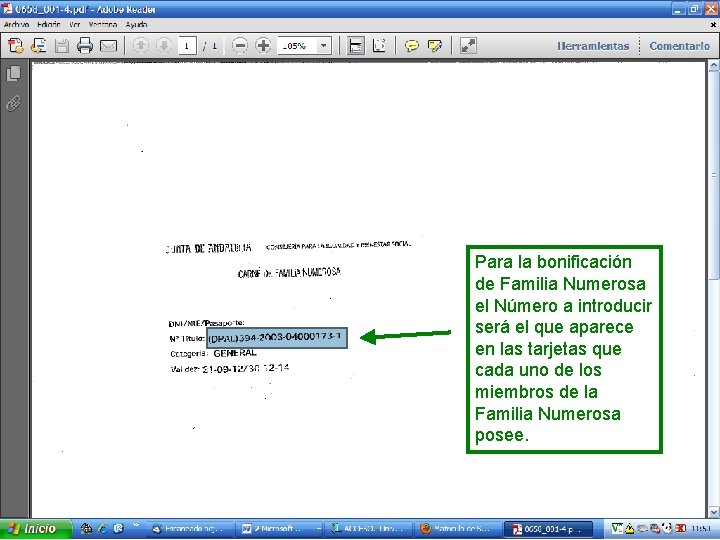This screenshot has width=720, height=540.
Task: Open the zoom level dropdown arrow
Action: (x=324, y=45)
